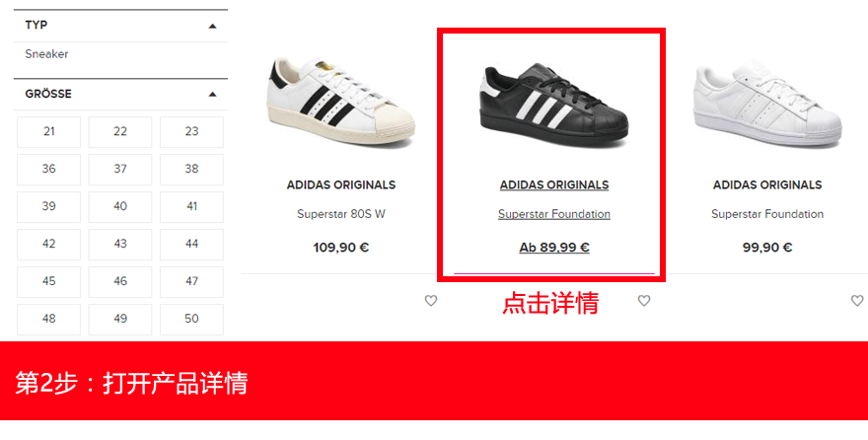Open Superstar 80S W product title
This screenshot has width=868, height=440.
[x=341, y=214]
